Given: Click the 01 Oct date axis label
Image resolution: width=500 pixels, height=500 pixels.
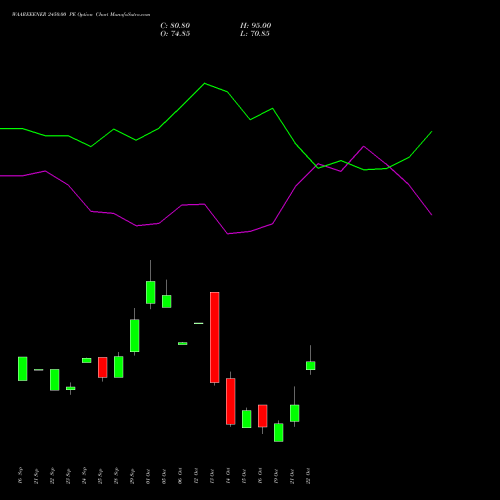Looking at the screenshot, I should pyautogui.click(x=148, y=476).
